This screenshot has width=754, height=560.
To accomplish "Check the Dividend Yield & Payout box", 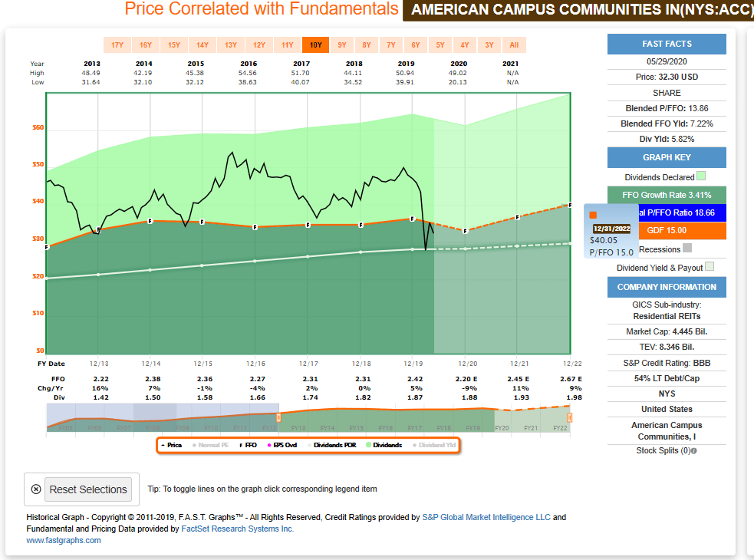I will [710, 266].
